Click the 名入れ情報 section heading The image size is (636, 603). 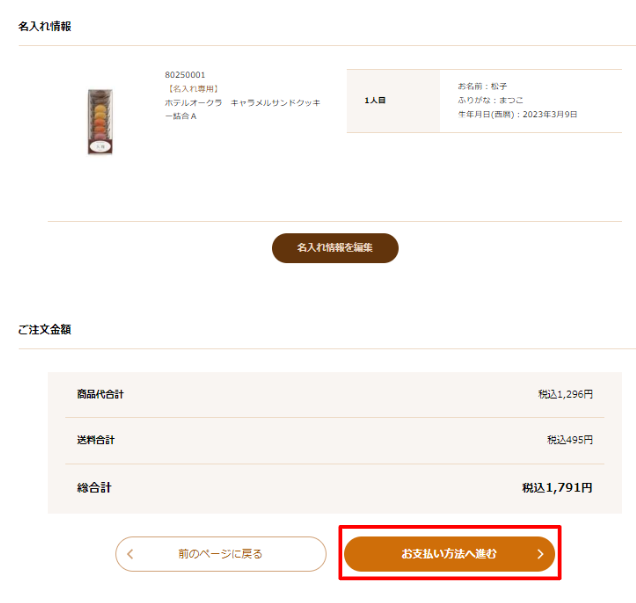coord(45,26)
